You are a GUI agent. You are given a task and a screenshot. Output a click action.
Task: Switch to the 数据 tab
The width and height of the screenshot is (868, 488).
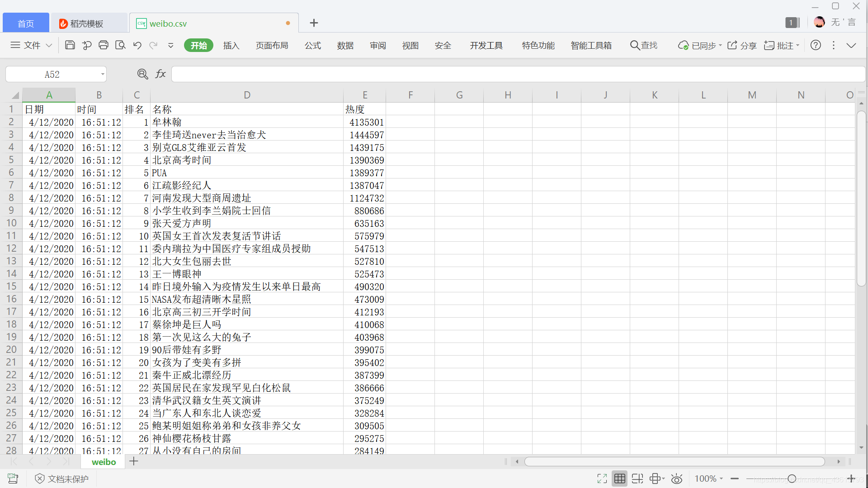[345, 45]
